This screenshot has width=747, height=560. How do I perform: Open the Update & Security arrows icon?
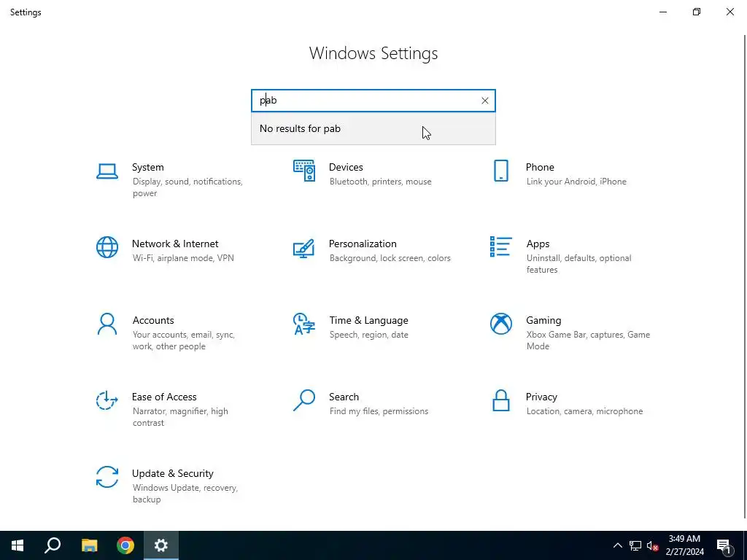pyautogui.click(x=107, y=477)
